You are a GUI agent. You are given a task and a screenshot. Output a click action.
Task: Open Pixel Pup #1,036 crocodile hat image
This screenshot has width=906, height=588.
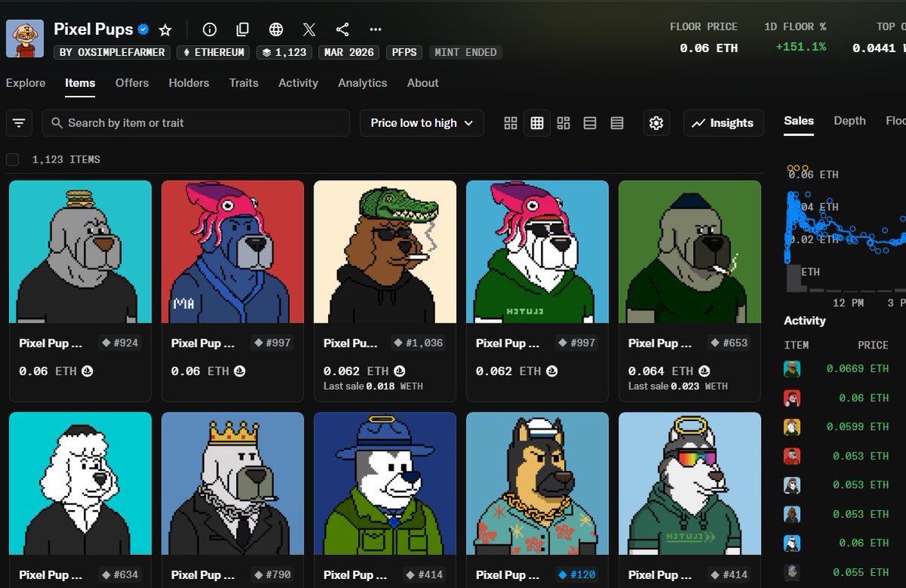pyautogui.click(x=385, y=252)
